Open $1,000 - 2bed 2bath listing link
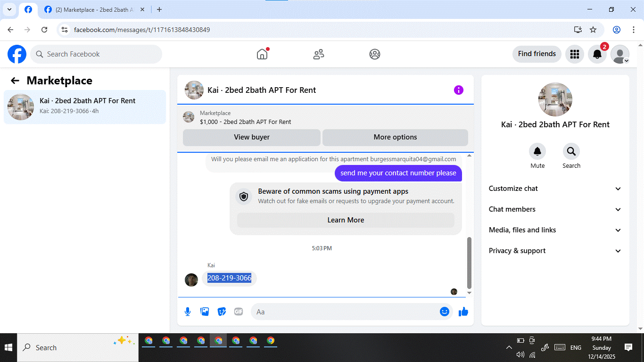The height and width of the screenshot is (362, 644). pos(246,122)
